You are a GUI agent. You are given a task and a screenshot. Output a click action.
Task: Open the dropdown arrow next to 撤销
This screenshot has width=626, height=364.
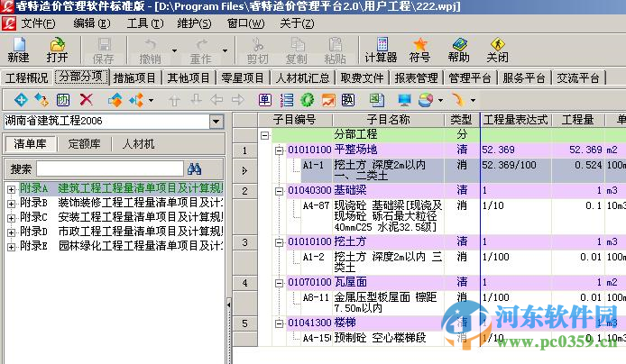click(x=174, y=50)
